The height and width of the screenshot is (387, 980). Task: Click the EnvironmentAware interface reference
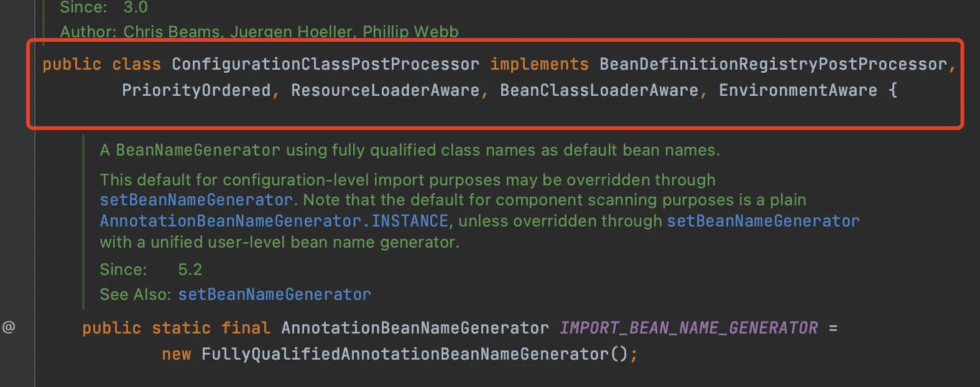click(798, 90)
